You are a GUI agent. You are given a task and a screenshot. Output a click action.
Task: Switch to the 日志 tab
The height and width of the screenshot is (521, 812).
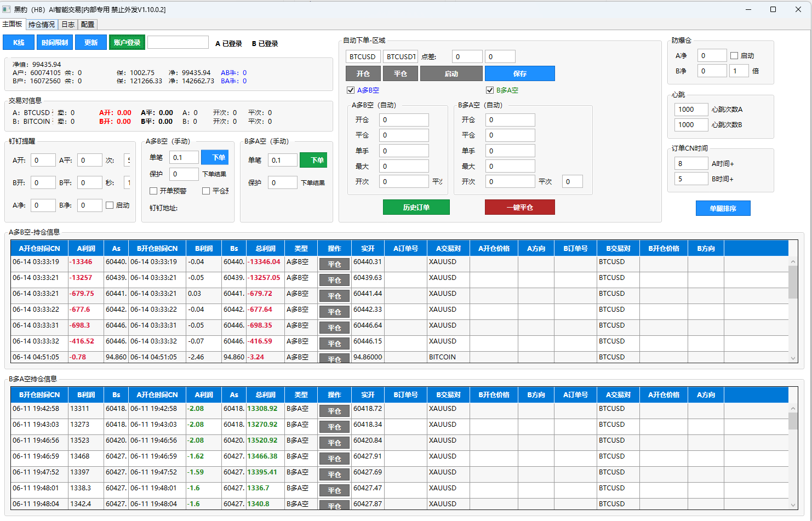coord(68,25)
